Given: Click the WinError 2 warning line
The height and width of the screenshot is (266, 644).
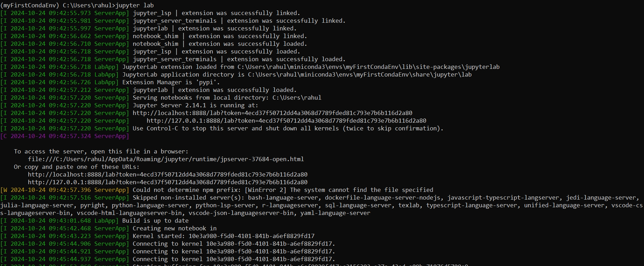Looking at the screenshot, I should point(217,190).
